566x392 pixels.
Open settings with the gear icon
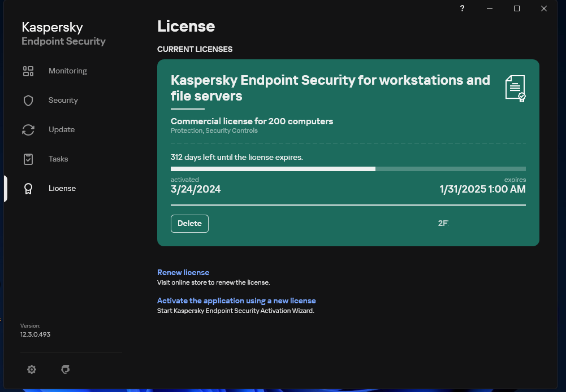32,369
